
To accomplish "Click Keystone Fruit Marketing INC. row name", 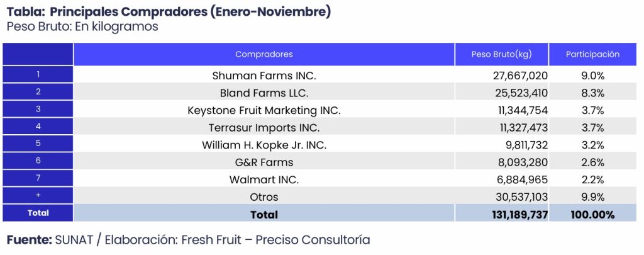I will tap(264, 110).
